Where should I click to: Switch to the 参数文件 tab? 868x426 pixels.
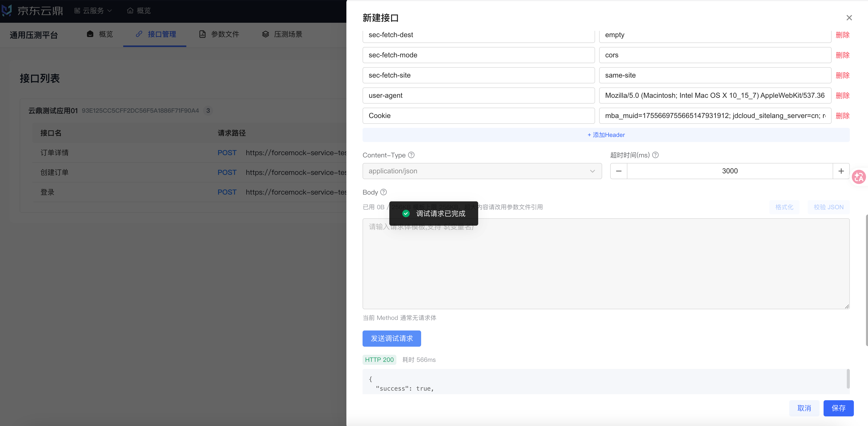219,34
